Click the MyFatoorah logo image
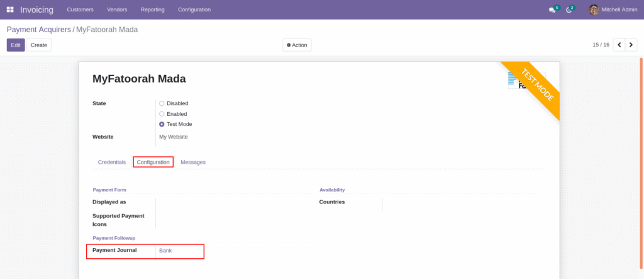This screenshot has height=279, width=644. (x=513, y=81)
